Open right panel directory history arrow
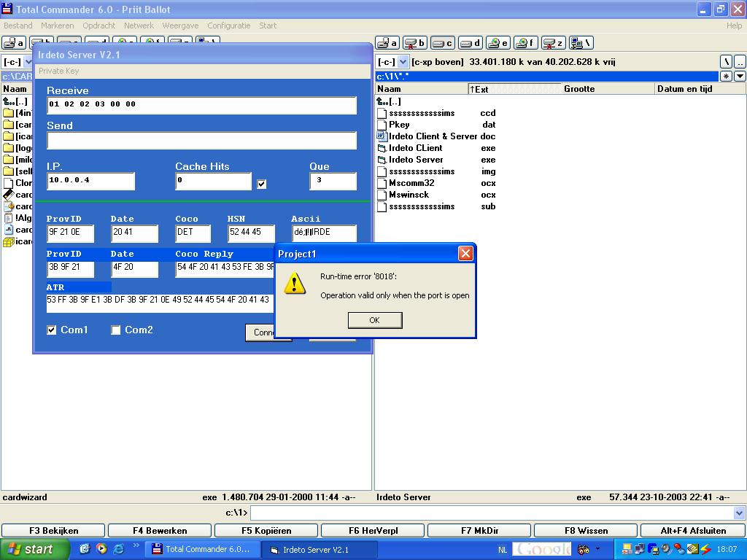This screenshot has width=747, height=560. coord(740,76)
